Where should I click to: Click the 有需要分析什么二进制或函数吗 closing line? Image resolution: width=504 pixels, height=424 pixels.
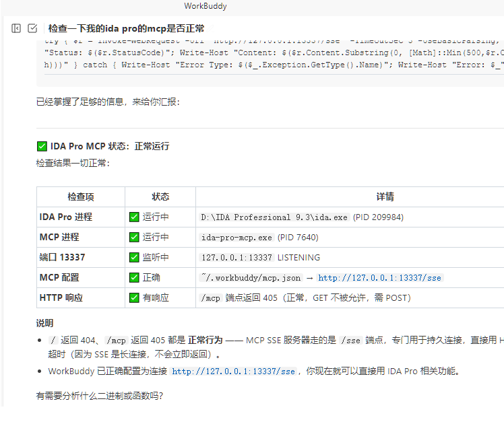[100, 396]
